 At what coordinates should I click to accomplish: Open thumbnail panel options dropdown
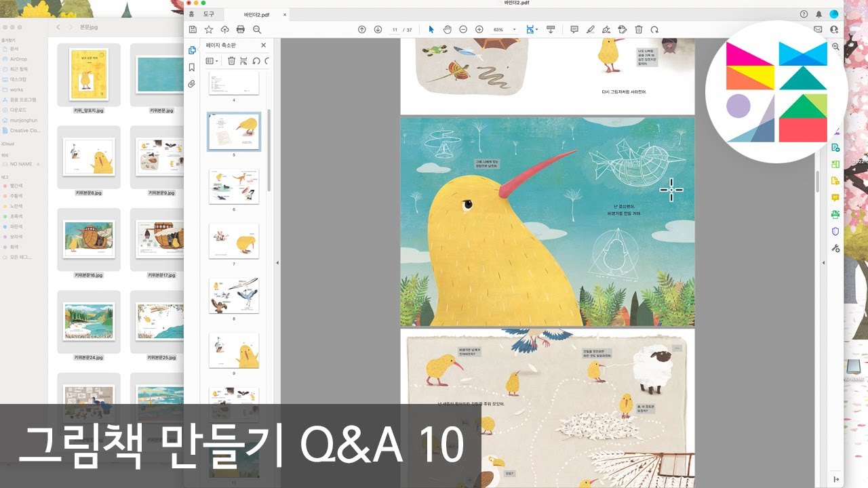(x=212, y=61)
